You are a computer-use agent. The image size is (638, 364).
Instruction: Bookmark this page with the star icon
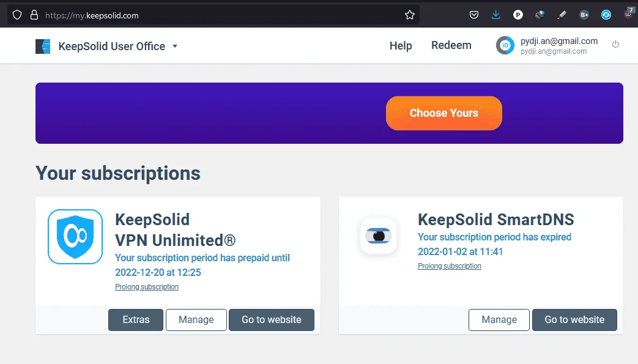410,15
